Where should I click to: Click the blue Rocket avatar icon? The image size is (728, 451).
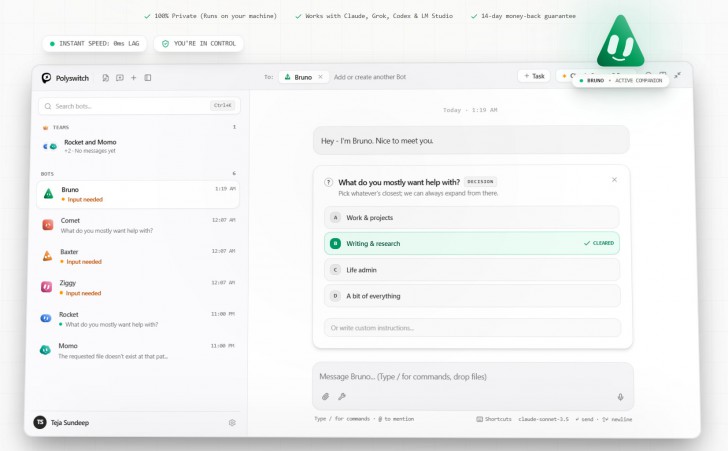(46, 318)
